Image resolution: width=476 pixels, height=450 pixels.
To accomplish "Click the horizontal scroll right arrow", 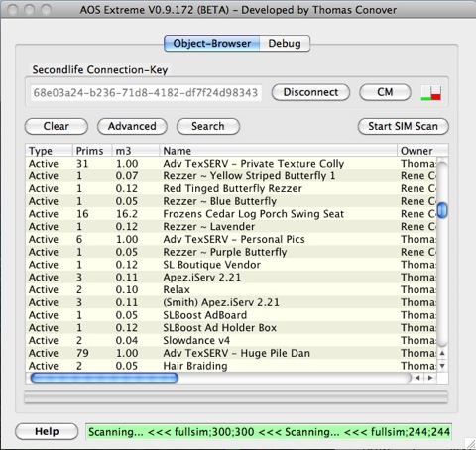I will tap(430, 378).
